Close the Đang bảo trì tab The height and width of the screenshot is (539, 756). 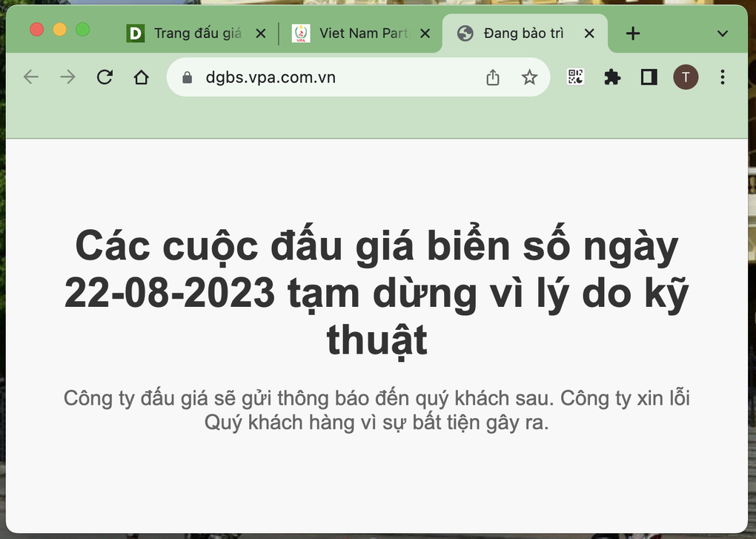click(589, 33)
